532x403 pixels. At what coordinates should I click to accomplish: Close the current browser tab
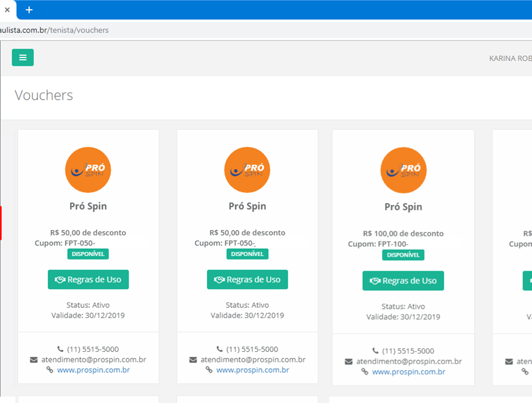tap(7, 10)
